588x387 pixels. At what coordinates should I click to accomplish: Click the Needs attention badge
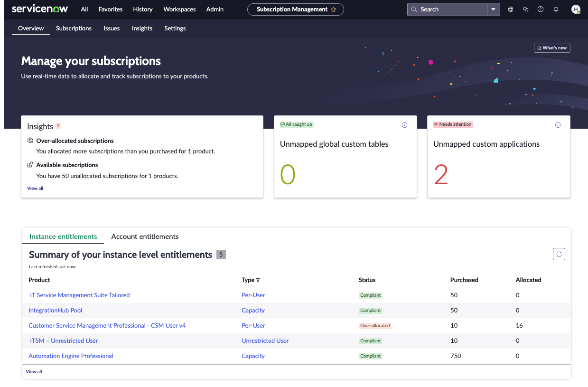point(453,124)
